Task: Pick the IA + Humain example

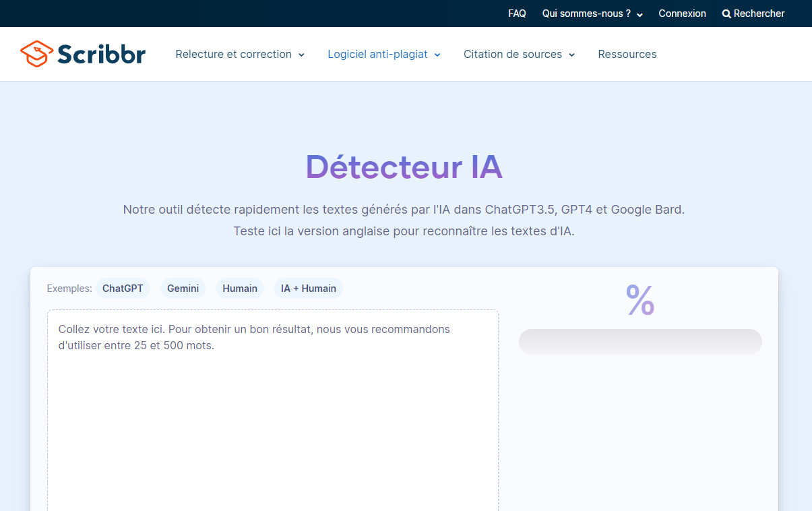Action: point(308,289)
